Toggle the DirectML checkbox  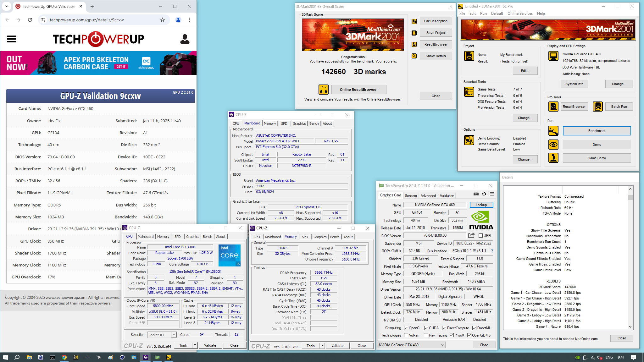474,328
